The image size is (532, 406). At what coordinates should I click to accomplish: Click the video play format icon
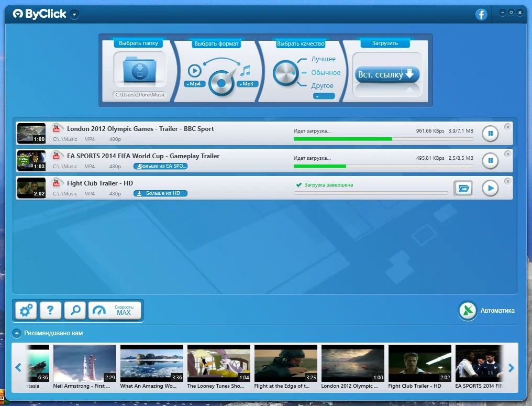(194, 71)
